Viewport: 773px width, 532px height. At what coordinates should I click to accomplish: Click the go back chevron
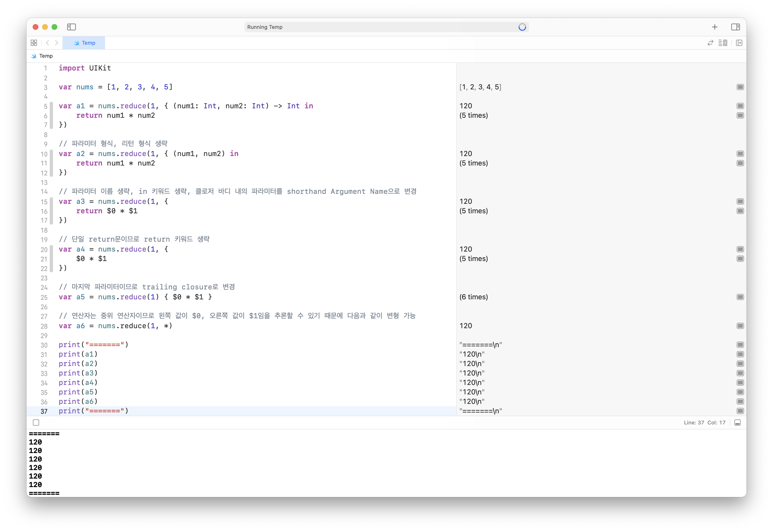click(x=47, y=43)
